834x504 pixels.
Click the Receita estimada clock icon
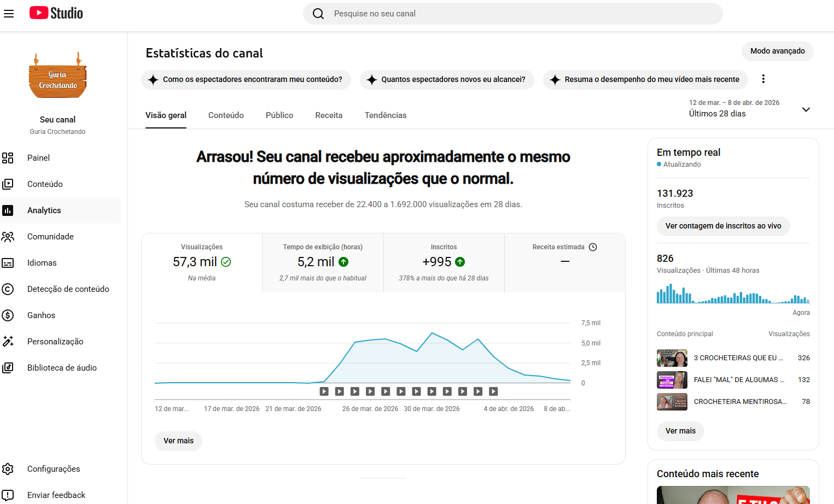pos(593,247)
